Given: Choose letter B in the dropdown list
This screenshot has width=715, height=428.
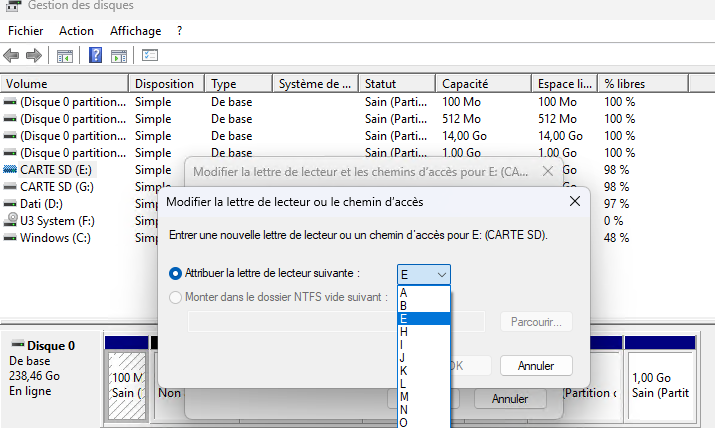Looking at the screenshot, I should pos(424,305).
